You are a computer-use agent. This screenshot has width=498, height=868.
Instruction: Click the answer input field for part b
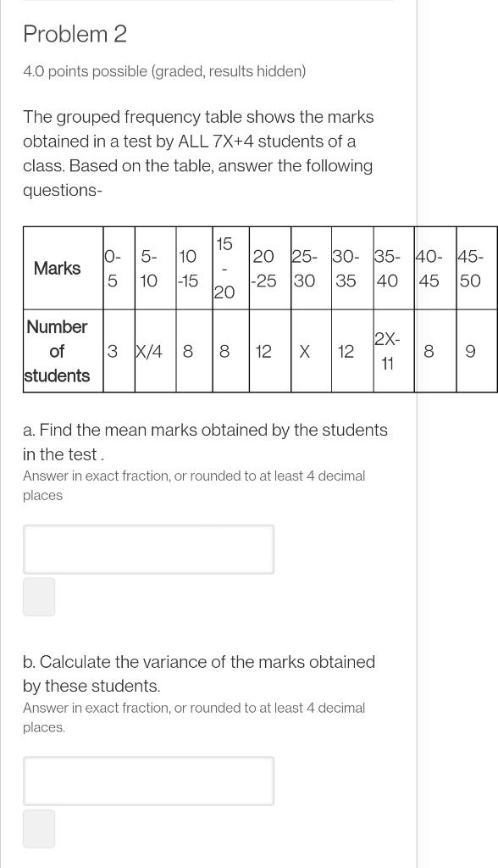[148, 781]
